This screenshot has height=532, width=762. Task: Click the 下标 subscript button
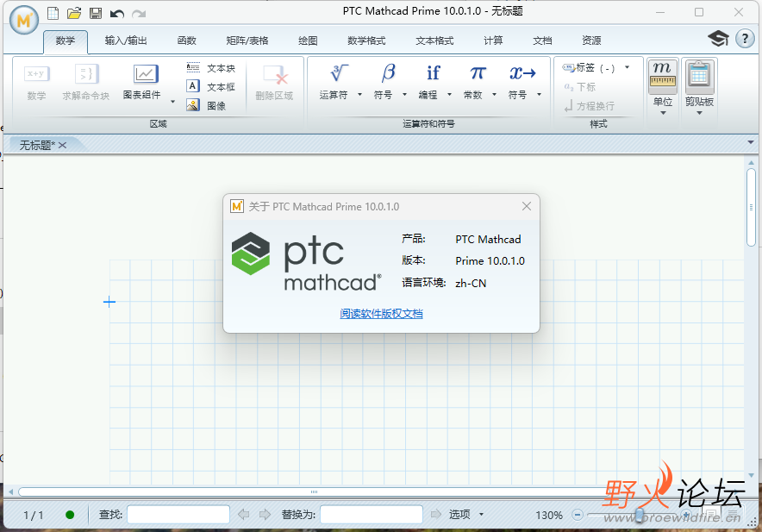tap(580, 87)
